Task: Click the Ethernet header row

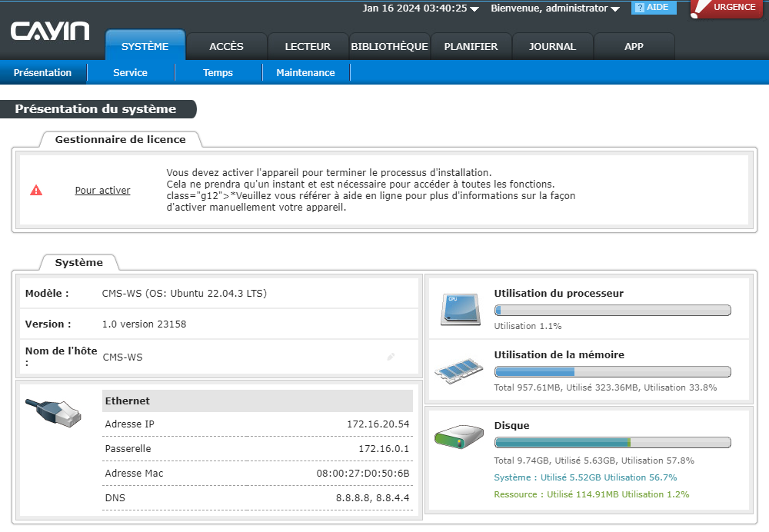Action: [258, 401]
